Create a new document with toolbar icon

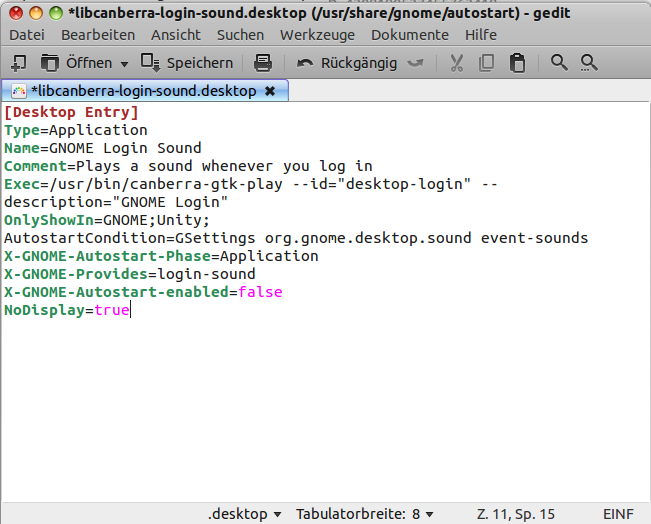tap(18, 63)
